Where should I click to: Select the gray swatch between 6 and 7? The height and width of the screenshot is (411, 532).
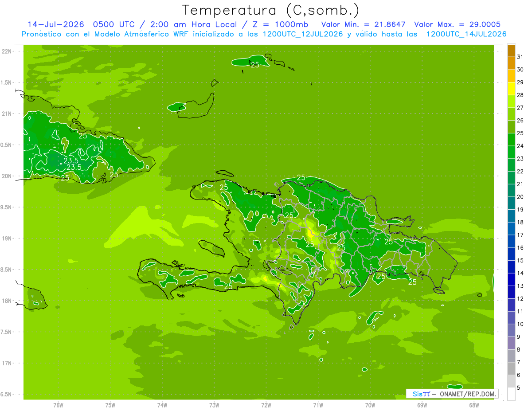511,368
